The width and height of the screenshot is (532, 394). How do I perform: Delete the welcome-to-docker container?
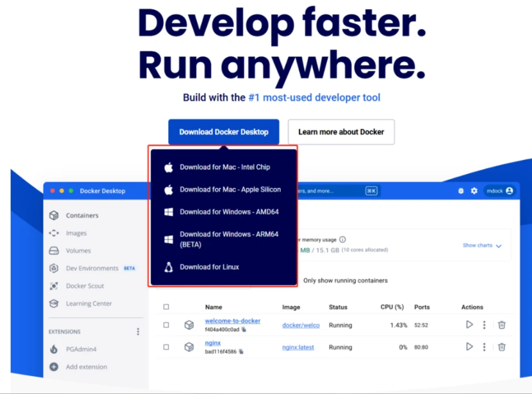pyautogui.click(x=501, y=325)
